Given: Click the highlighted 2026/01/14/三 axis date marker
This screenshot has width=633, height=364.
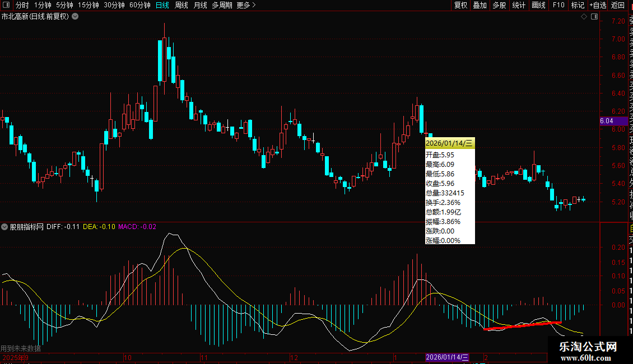Looking at the screenshot, I should 447,357.
